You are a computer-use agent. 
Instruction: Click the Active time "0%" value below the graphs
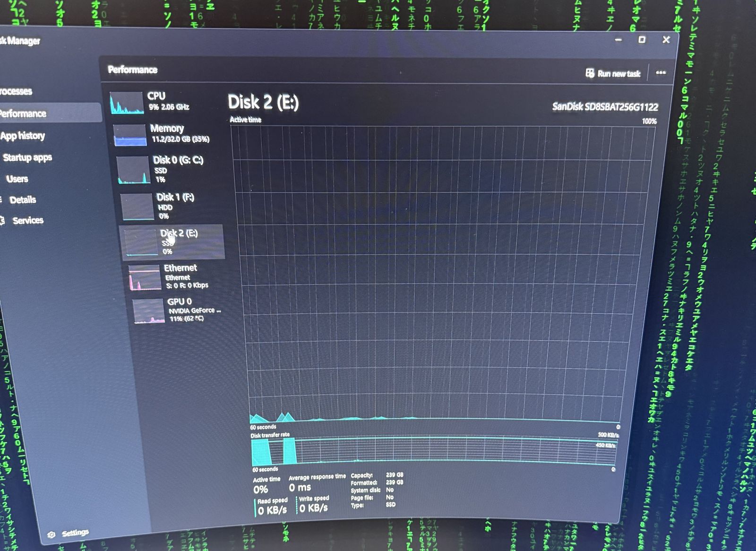click(260, 490)
